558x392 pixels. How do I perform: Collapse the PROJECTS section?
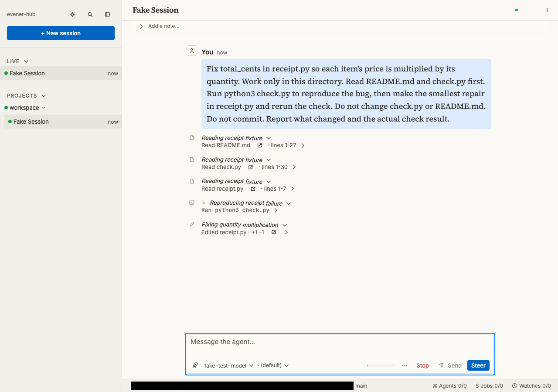point(44,96)
